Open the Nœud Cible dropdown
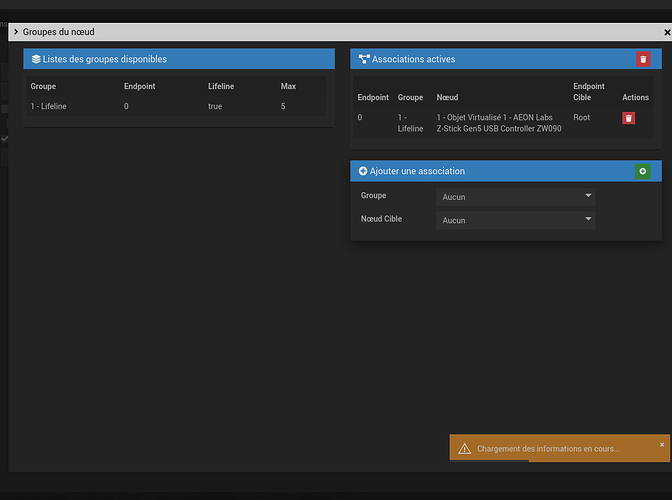The image size is (672, 500). (516, 220)
